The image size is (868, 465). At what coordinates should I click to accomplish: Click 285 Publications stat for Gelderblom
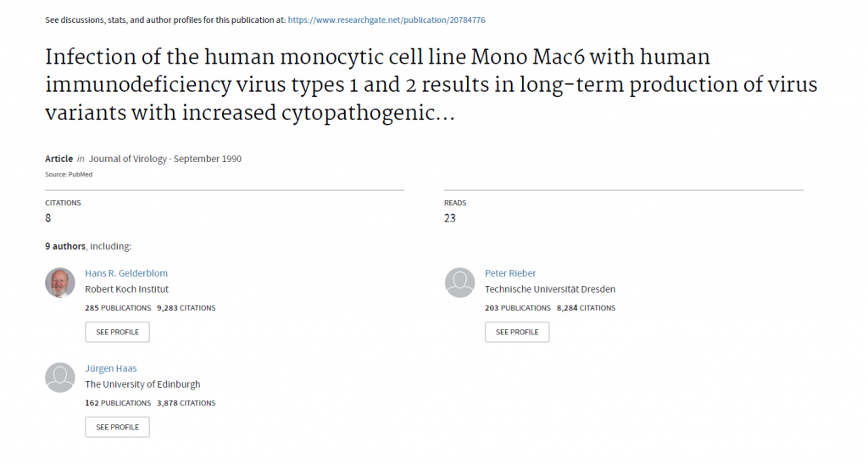[x=118, y=308]
